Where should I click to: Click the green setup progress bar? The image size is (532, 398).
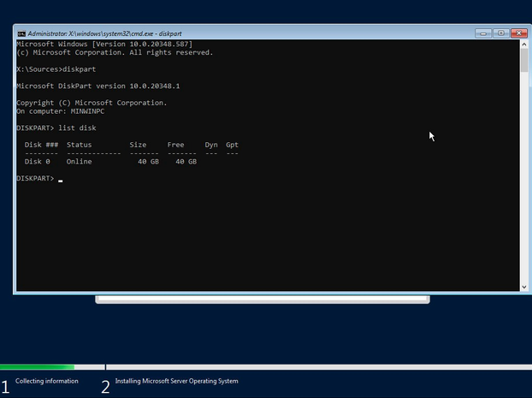click(x=37, y=366)
